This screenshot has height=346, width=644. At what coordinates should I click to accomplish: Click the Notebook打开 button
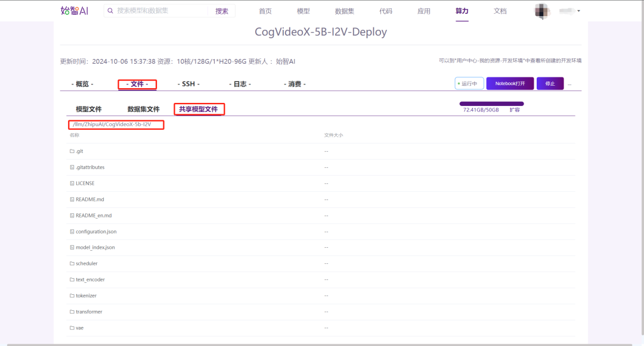[x=510, y=83]
